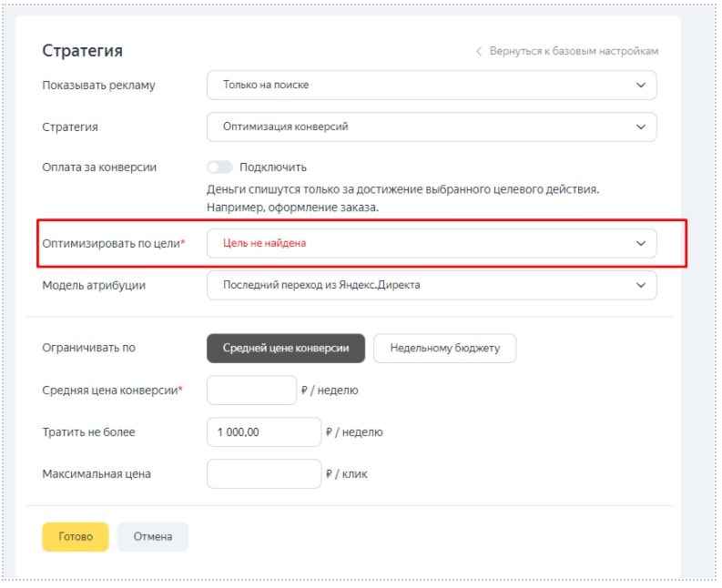This screenshot has height=588, width=722.
Task: Click the 'Тратить не более' field showing 1 000,00
Action: click(x=263, y=432)
